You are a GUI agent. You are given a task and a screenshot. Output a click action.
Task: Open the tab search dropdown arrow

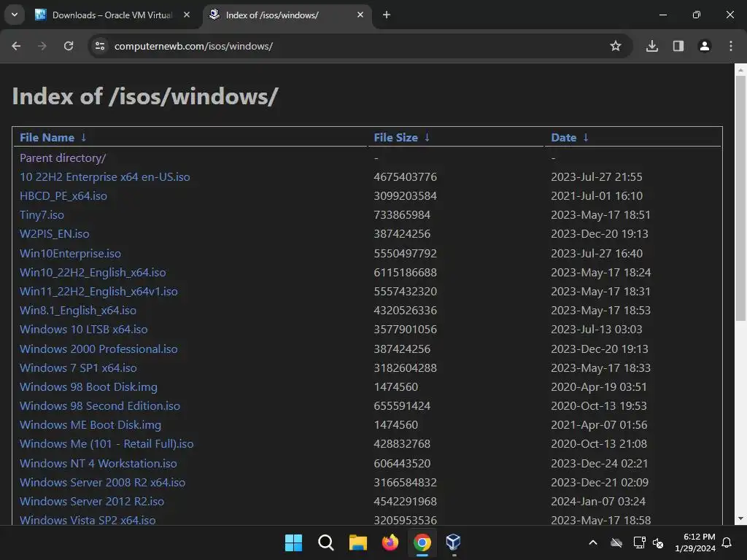click(15, 15)
